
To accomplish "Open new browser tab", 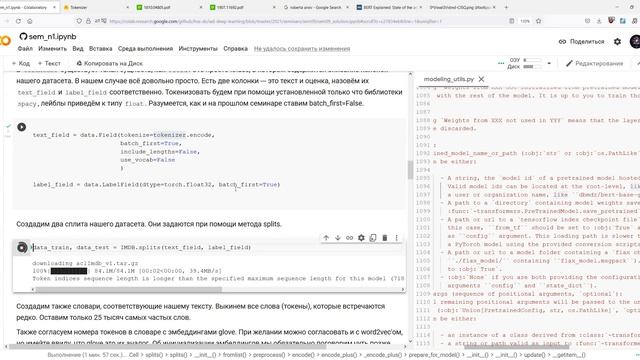I will click(506, 7).
